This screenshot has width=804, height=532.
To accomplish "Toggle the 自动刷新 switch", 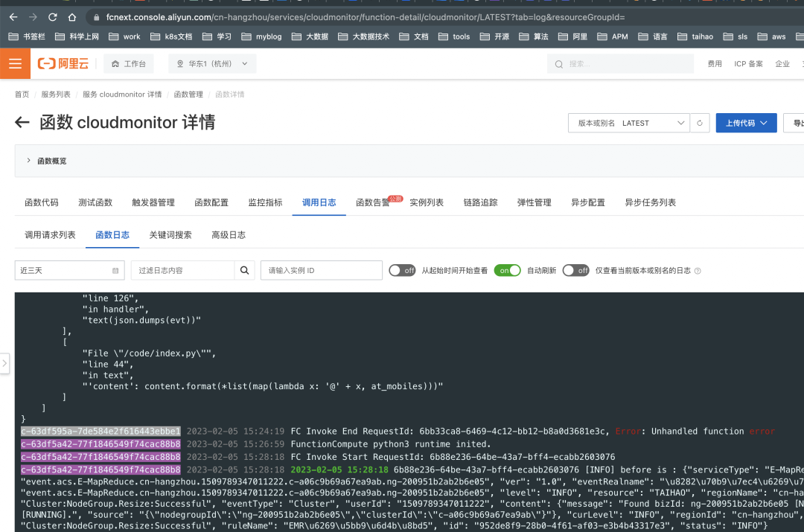I will point(507,270).
